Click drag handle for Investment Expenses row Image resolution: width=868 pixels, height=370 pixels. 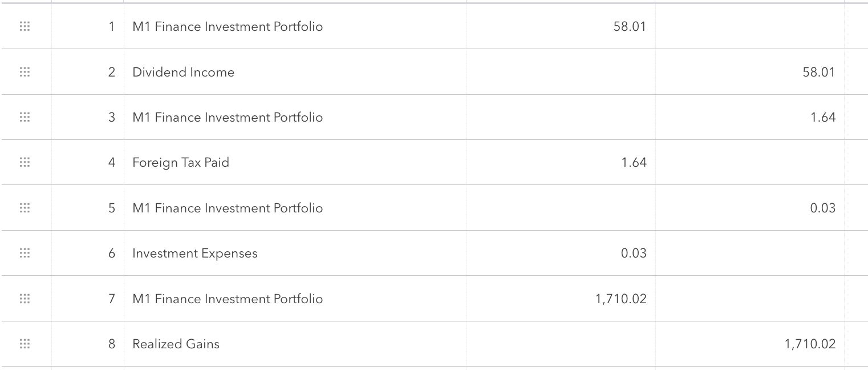[25, 253]
